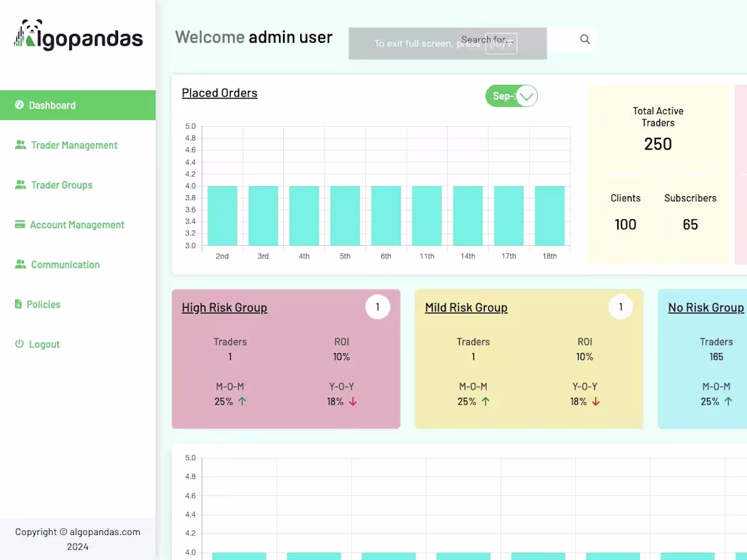Click Copyright algopandas.com footer text
This screenshot has height=560, width=747.
click(77, 539)
